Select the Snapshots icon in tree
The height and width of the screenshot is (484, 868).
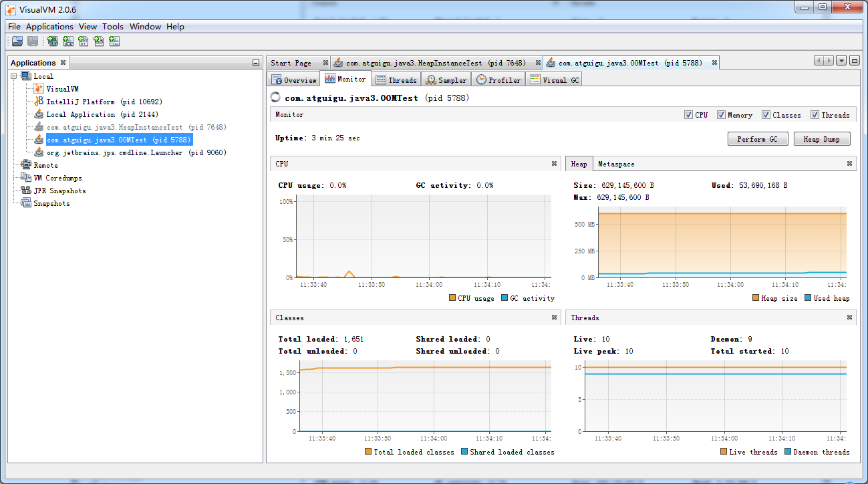(x=26, y=203)
